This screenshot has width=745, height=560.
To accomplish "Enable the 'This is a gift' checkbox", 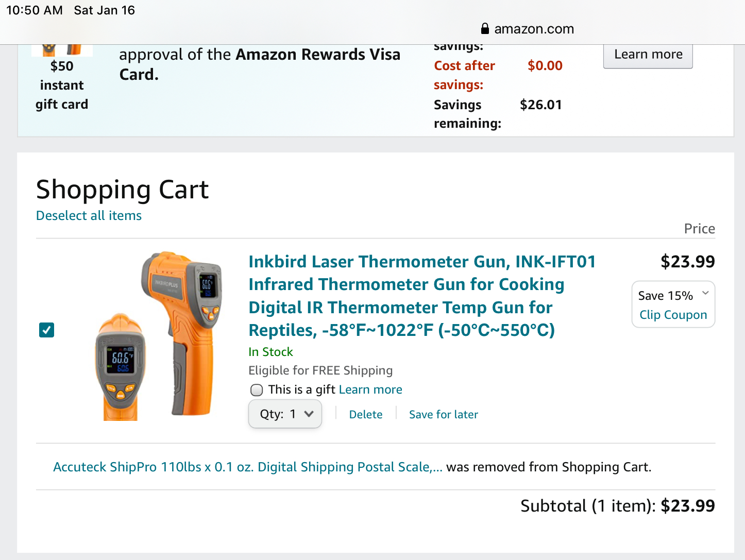I will click(257, 390).
